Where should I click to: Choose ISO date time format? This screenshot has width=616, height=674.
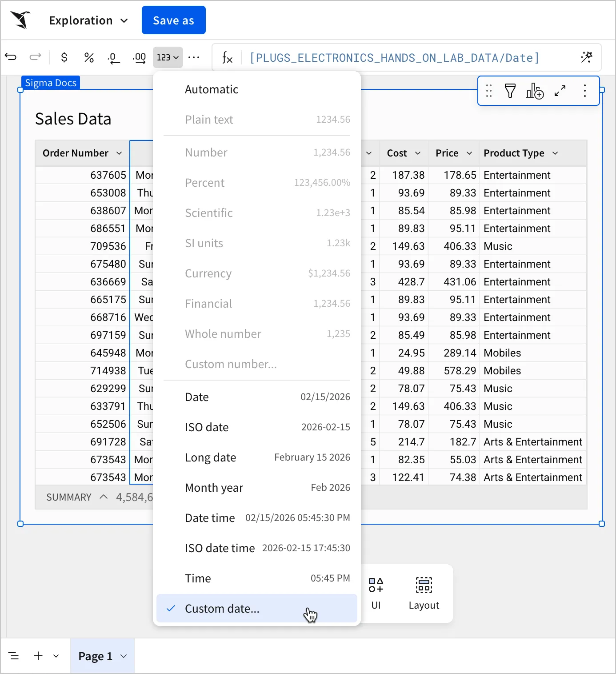tap(257, 548)
